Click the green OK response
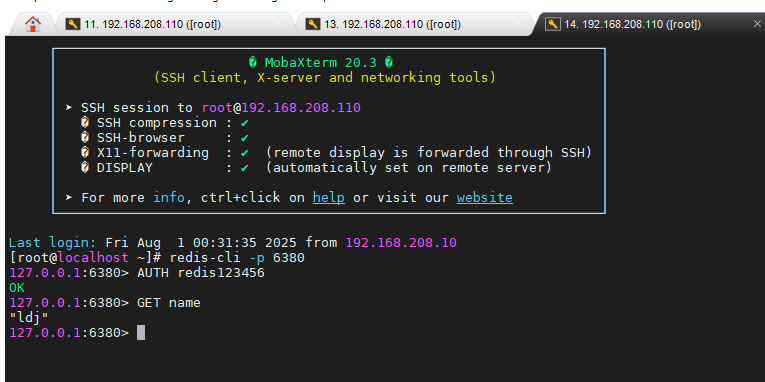Screen dimensions: 765x382 click(17, 288)
